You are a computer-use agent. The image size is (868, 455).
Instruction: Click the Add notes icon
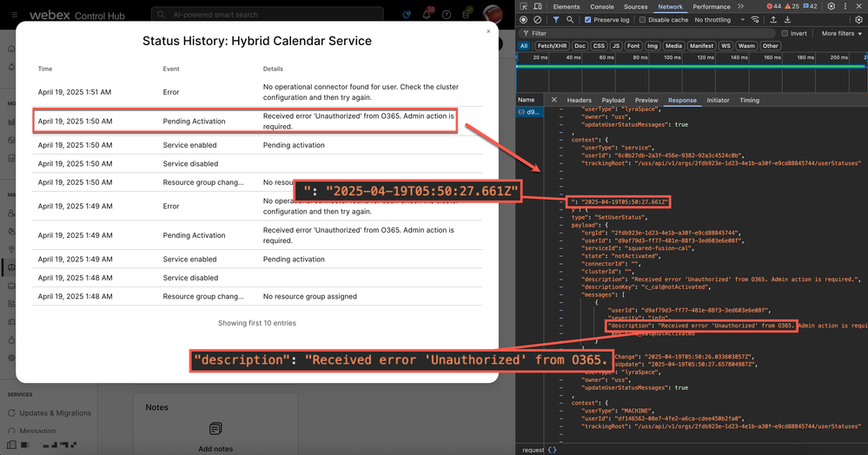tap(215, 428)
